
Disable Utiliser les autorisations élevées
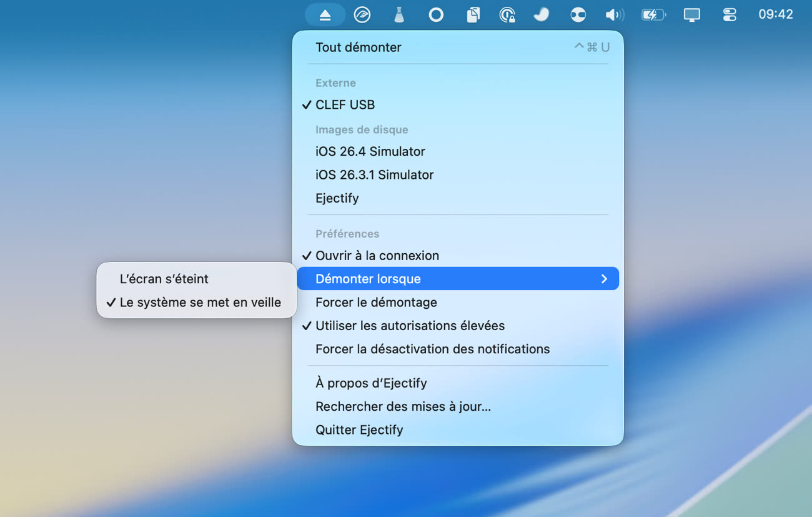pyautogui.click(x=410, y=326)
